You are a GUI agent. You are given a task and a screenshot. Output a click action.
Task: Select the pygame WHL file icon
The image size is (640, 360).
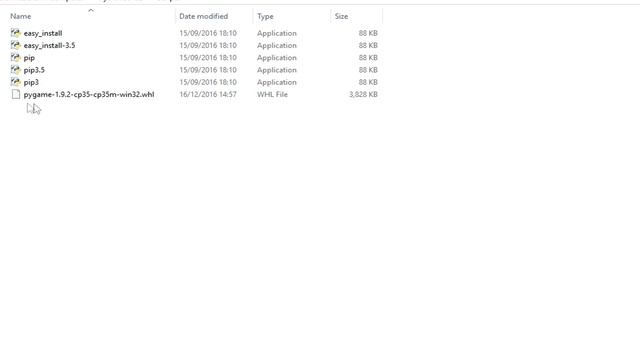[x=16, y=94]
